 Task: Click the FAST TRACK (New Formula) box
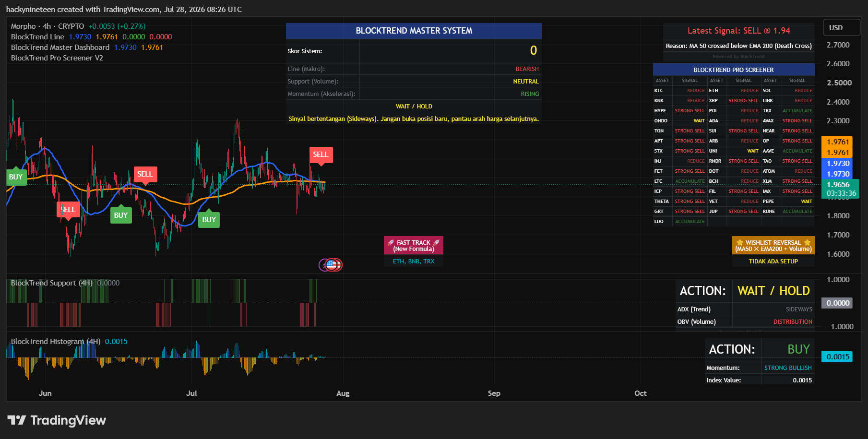[x=413, y=245]
